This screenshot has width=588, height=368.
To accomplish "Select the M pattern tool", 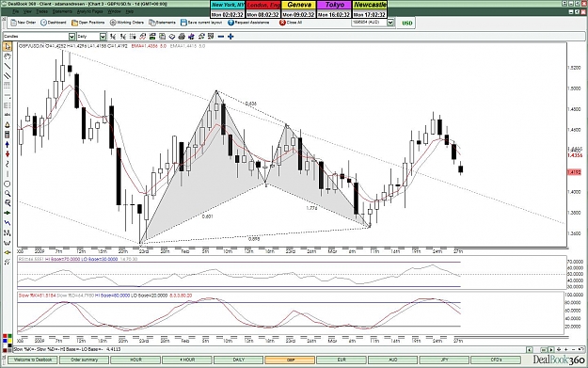I will 8,233.
